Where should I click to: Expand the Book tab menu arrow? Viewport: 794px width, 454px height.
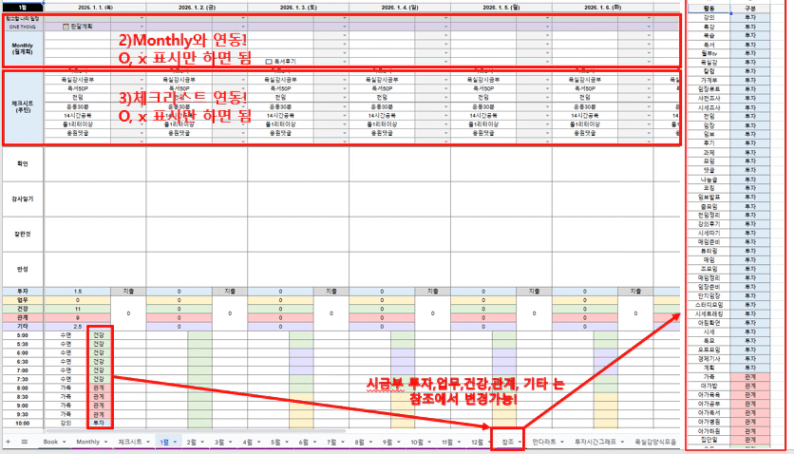(64, 442)
